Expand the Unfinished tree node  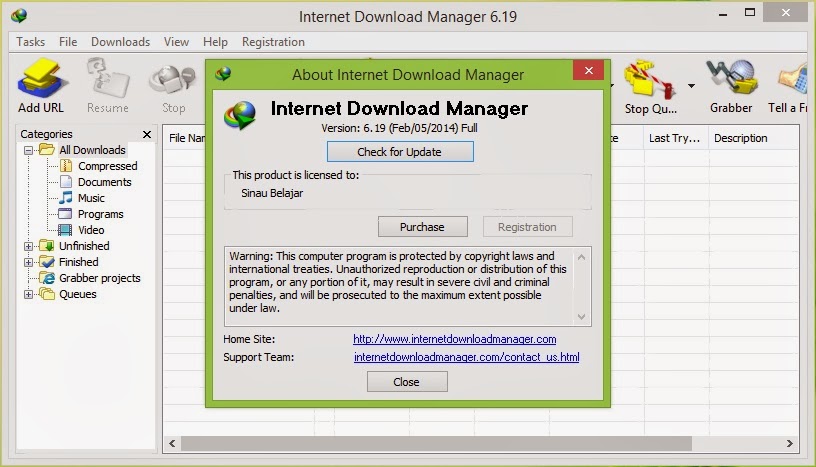(x=29, y=246)
